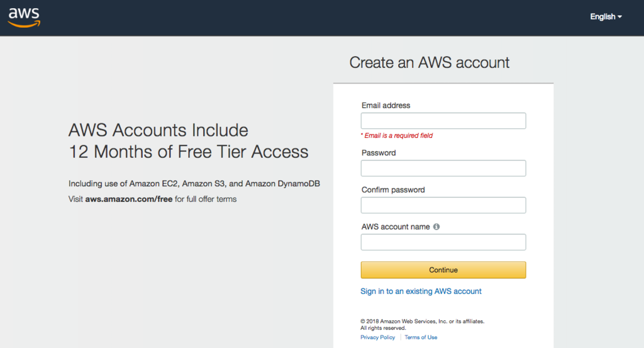The height and width of the screenshot is (348, 644).
Task: Click the red Email is a required field message
Action: point(398,135)
